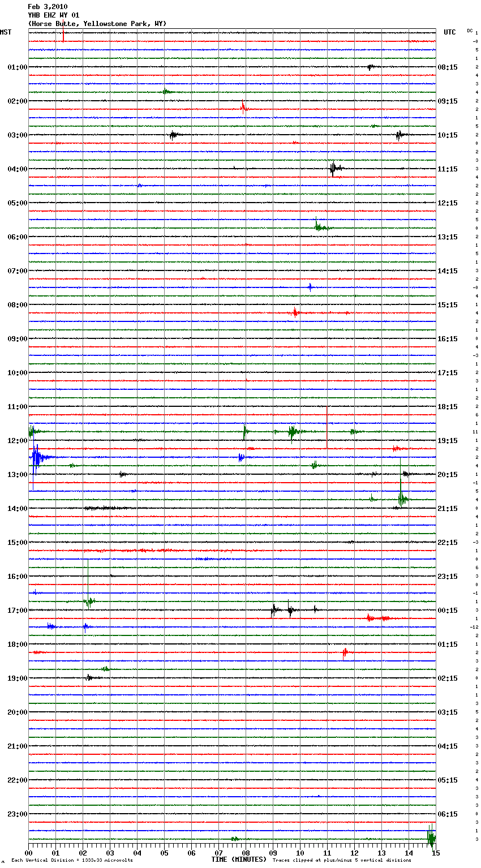
Task: Select the '20:00' MST time label
Action: [x=18, y=712]
